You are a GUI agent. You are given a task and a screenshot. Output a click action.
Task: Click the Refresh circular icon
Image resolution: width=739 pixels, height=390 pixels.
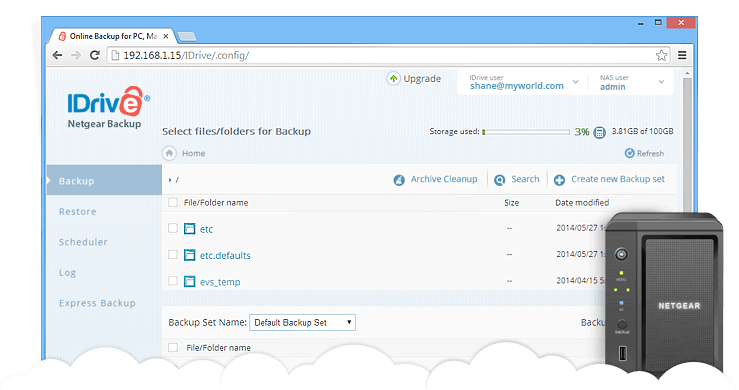629,153
